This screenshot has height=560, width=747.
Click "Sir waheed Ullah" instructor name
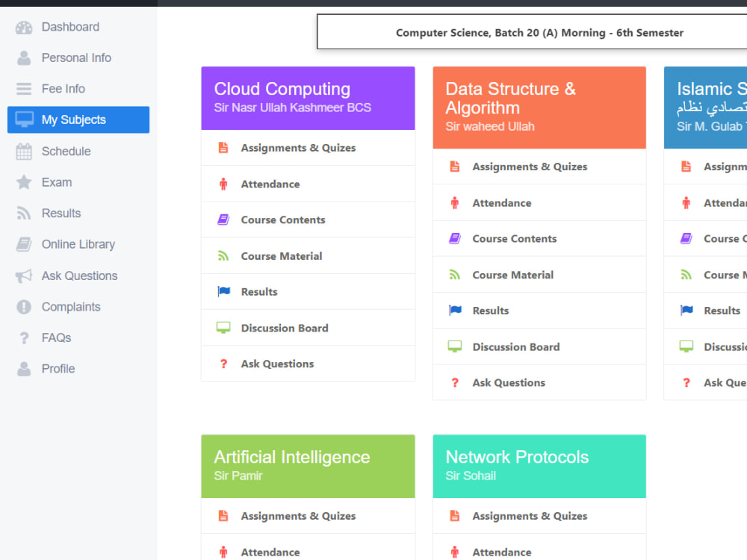[490, 127]
